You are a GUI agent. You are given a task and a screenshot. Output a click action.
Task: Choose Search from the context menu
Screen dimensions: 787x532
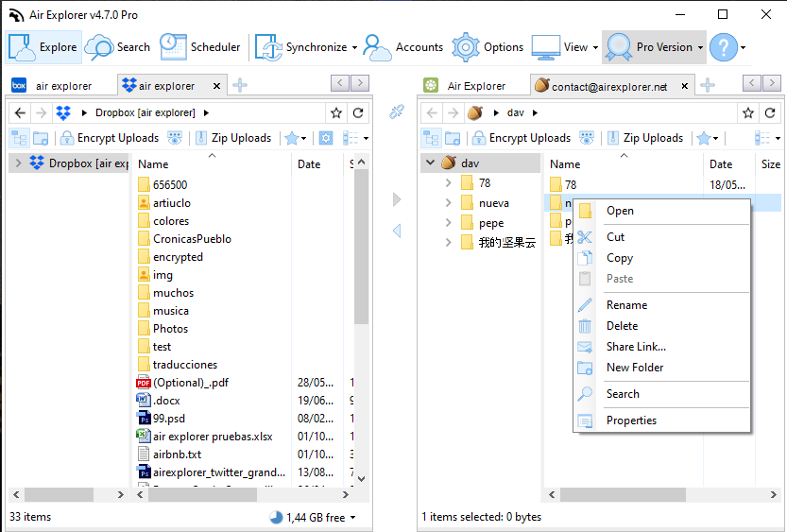[x=661, y=394]
